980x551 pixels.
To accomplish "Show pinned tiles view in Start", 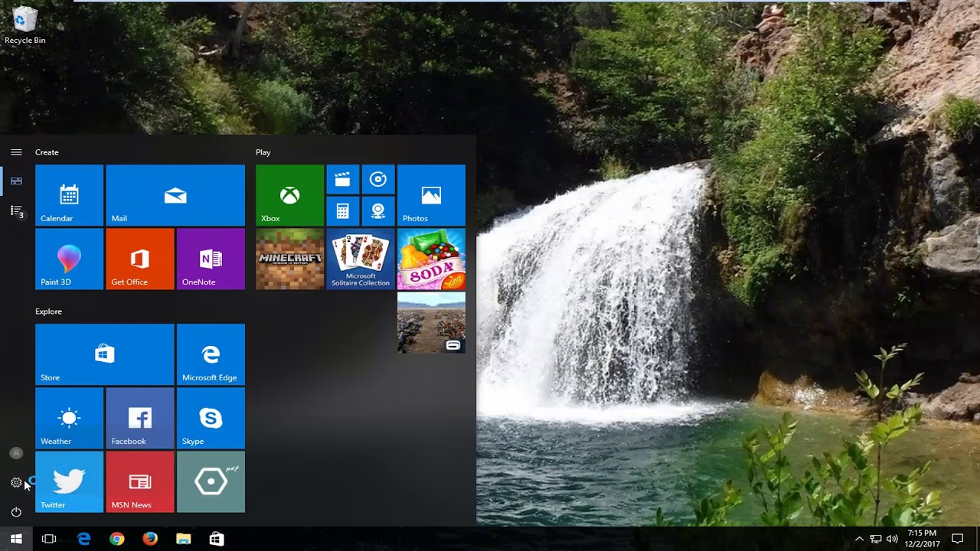I will pos(16,181).
